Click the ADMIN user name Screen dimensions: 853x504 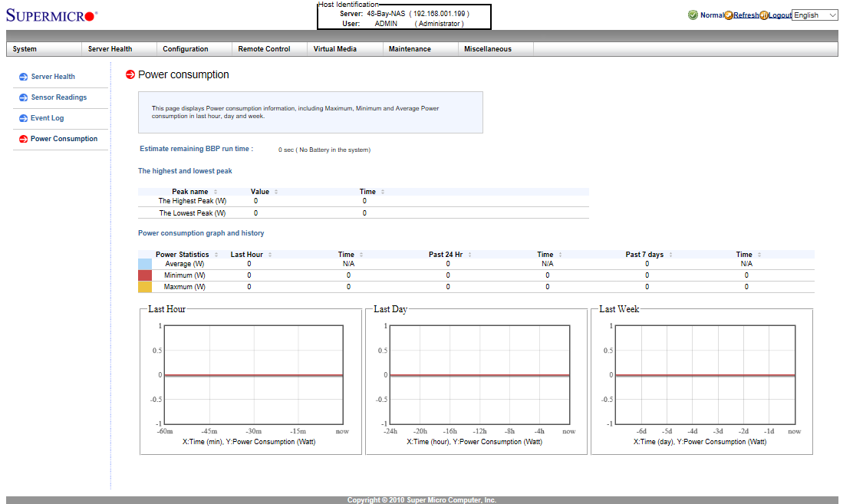[x=387, y=24]
